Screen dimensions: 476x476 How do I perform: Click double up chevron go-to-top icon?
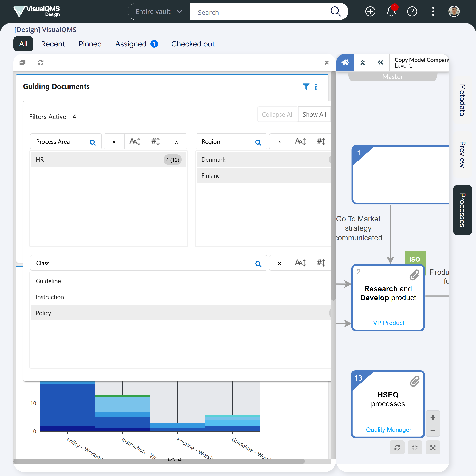pos(363,63)
